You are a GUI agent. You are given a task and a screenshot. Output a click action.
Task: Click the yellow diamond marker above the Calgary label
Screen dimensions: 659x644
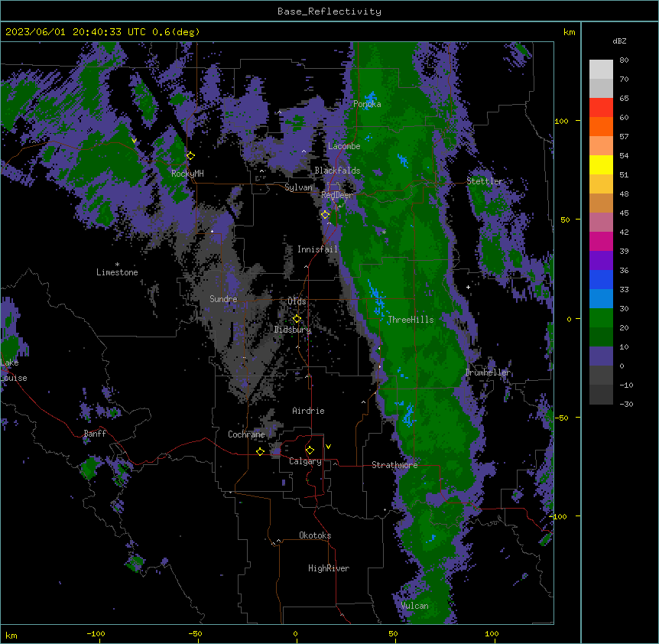tap(310, 450)
